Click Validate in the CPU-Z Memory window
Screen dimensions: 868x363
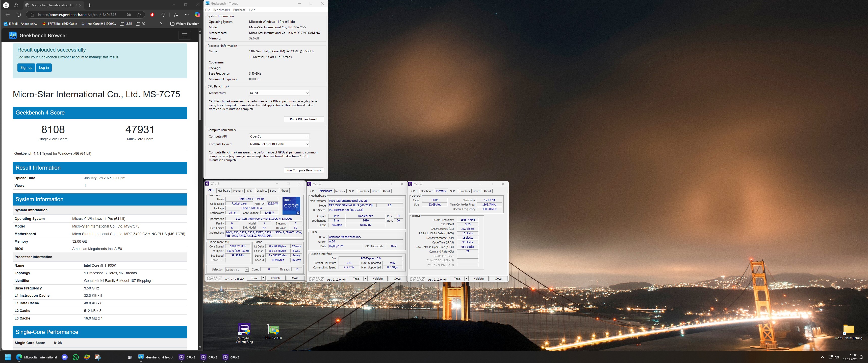click(x=478, y=279)
